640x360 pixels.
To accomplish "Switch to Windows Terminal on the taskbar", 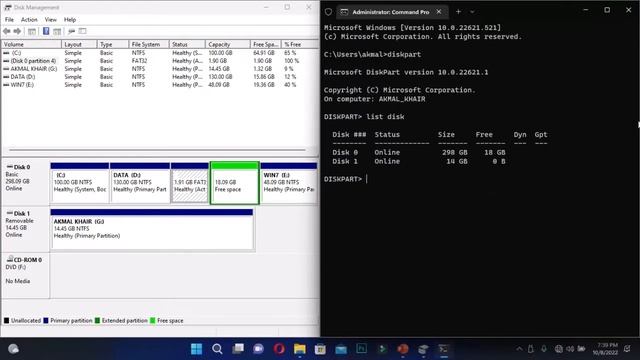I will [444, 349].
